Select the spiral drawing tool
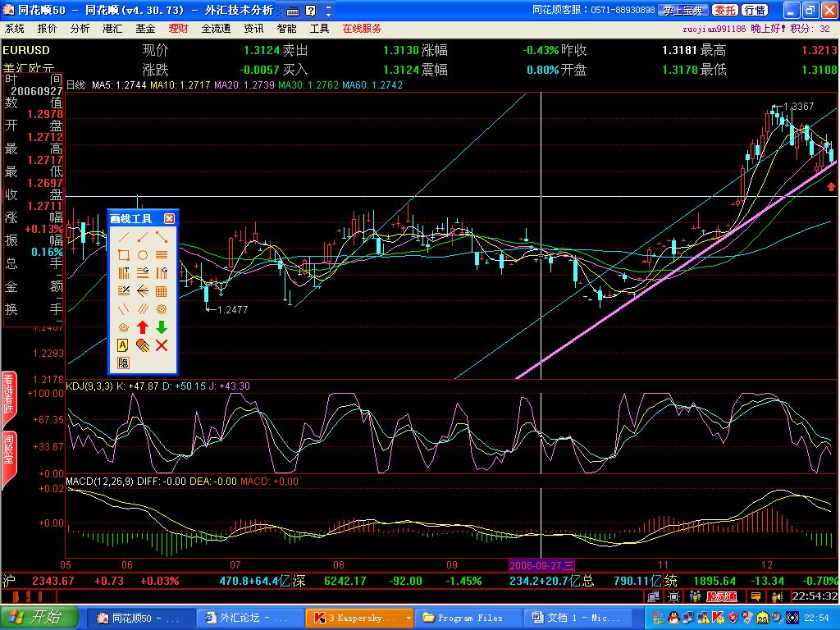Viewport: 840px width, 630px height. tap(124, 327)
